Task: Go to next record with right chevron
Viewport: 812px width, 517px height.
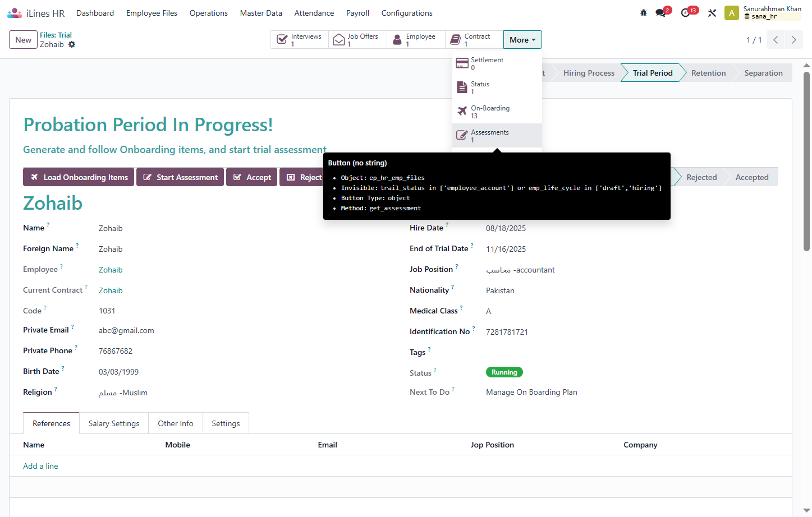Action: (x=793, y=40)
